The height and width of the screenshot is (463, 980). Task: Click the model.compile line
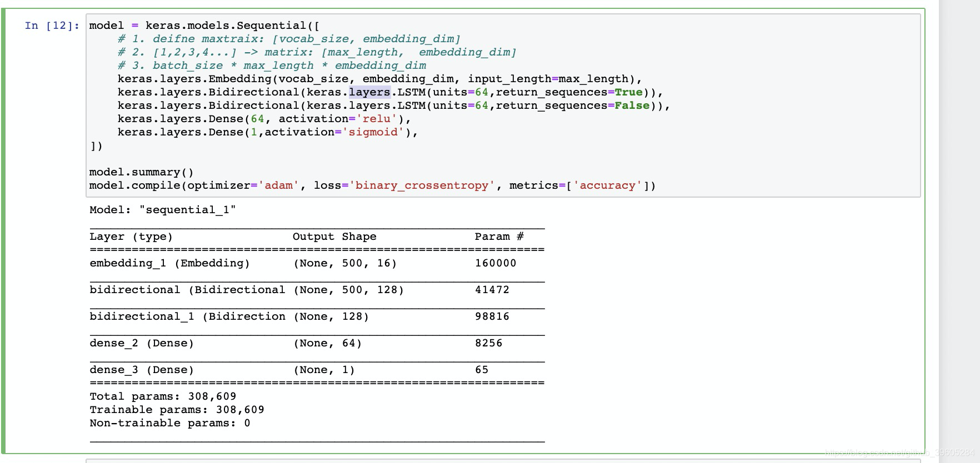point(372,185)
